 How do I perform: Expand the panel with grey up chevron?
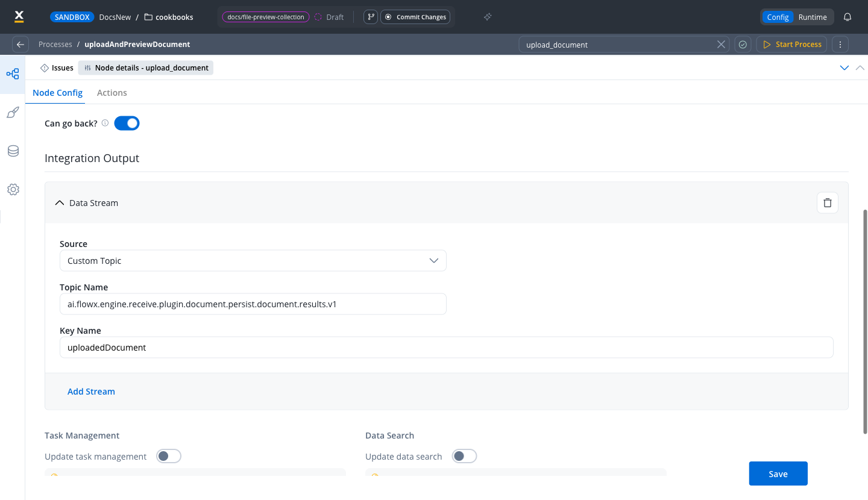[860, 68]
